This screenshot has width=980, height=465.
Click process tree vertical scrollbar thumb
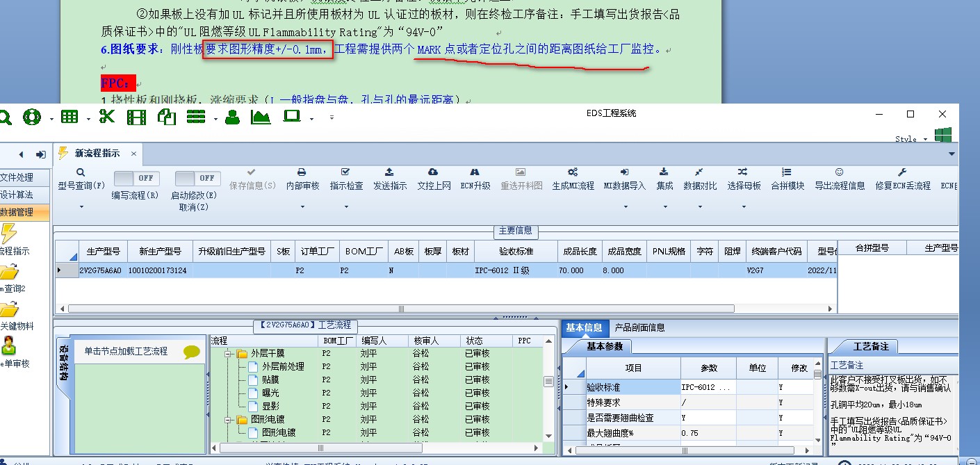pyautogui.click(x=548, y=382)
